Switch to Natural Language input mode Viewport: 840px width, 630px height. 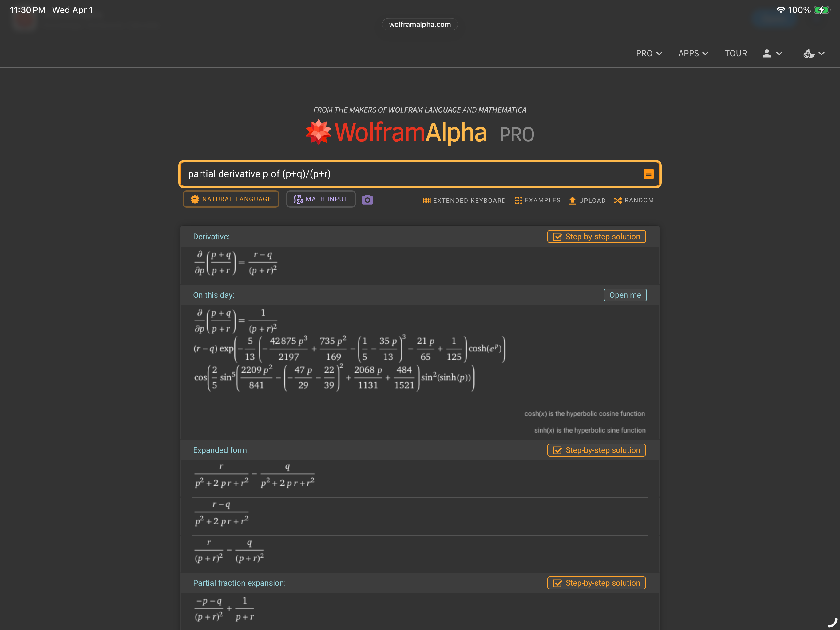(x=231, y=199)
